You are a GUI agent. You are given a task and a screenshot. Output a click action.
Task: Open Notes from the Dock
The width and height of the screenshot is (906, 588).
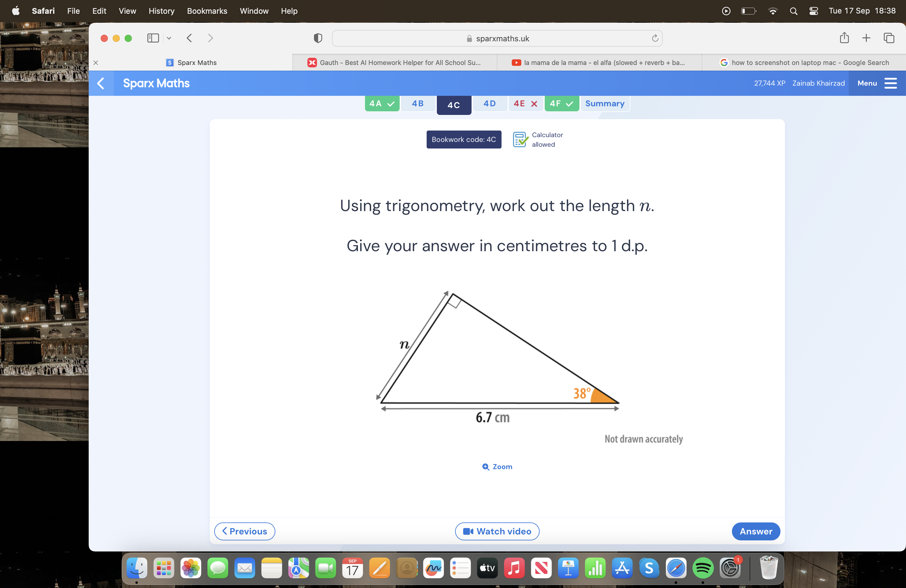click(272, 568)
